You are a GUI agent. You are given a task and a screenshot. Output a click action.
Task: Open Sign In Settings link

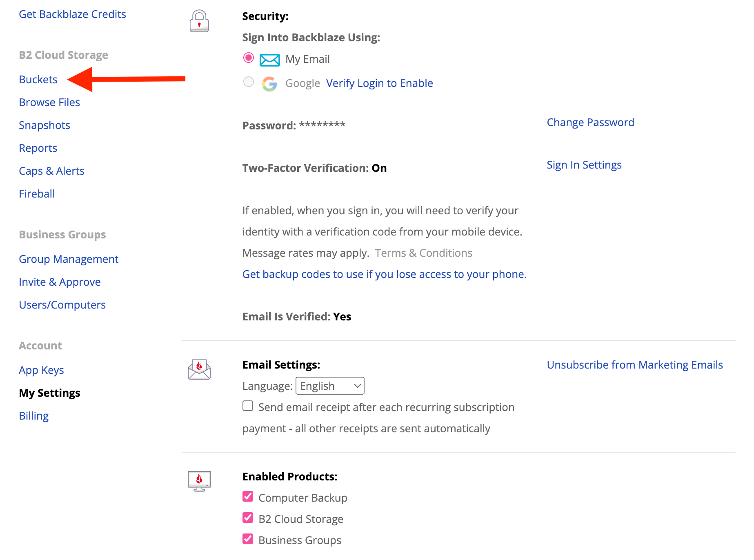click(x=584, y=165)
